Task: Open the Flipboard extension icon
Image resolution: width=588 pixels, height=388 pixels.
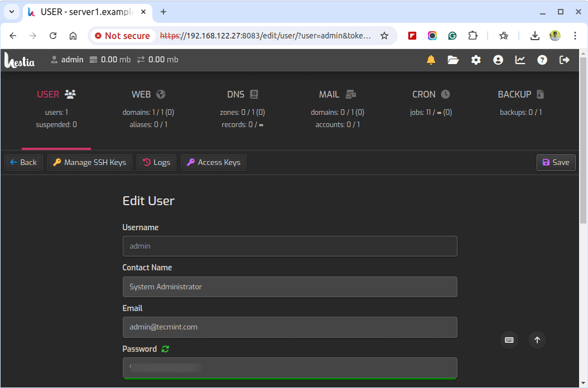Action: 412,36
